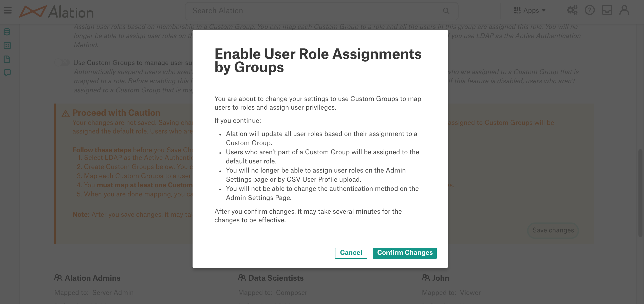Click the Cancel button in dialog
Viewport: 644px width, 304px height.
tap(351, 253)
